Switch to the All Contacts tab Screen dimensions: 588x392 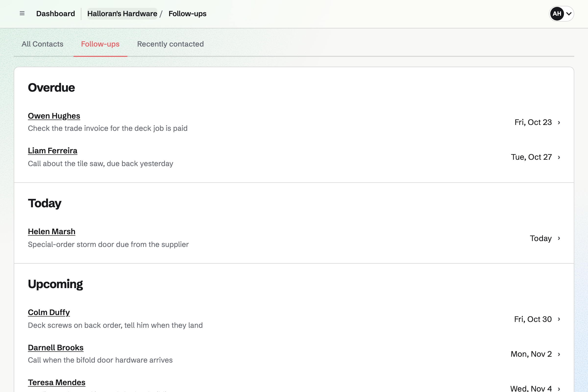[x=42, y=44]
